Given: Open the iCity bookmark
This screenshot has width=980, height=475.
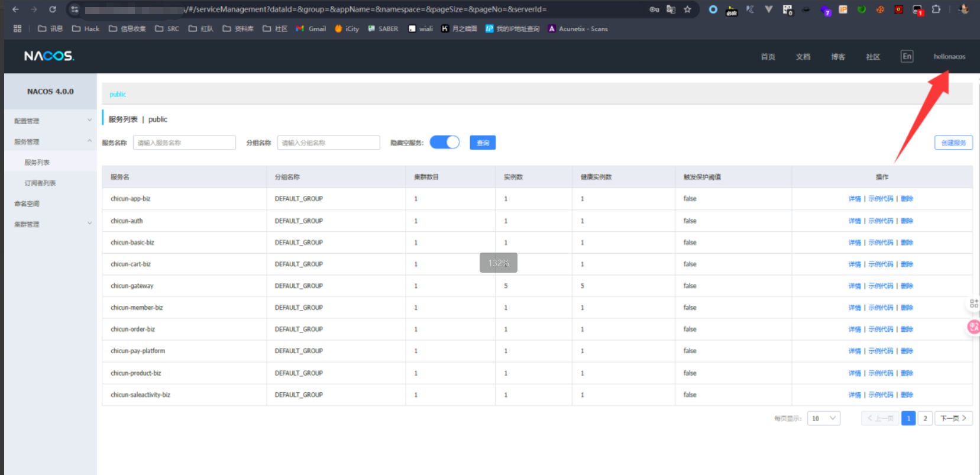Looking at the screenshot, I should pyautogui.click(x=347, y=28).
